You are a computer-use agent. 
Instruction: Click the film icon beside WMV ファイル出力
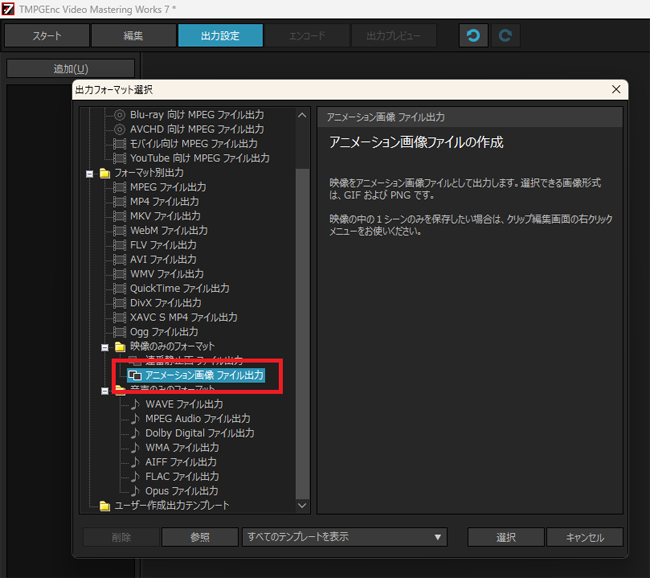[x=119, y=274]
